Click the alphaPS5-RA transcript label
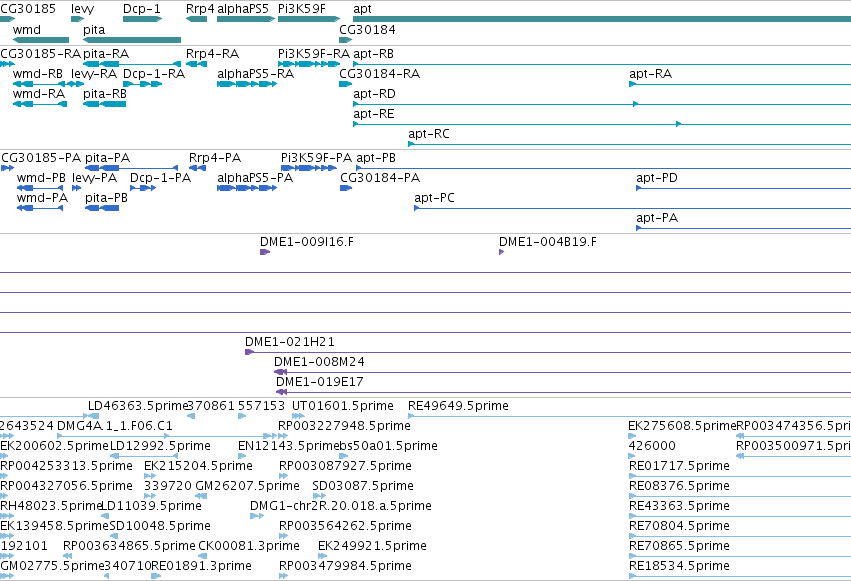 coord(256,74)
